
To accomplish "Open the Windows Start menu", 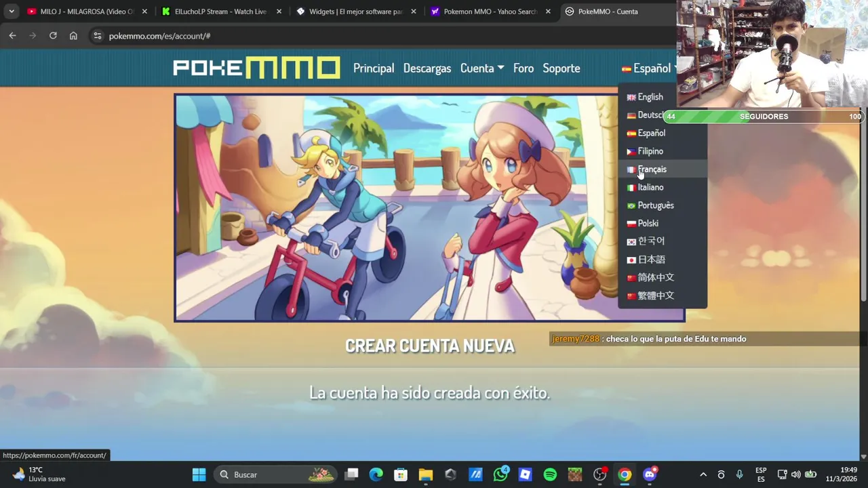I will tap(199, 474).
